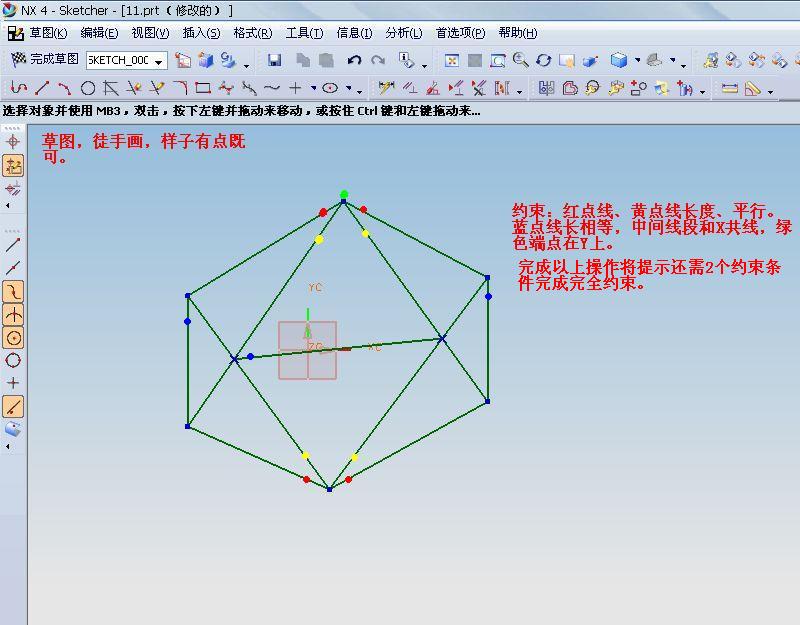
Task: Open the 插入(S) menu
Action: pos(202,33)
